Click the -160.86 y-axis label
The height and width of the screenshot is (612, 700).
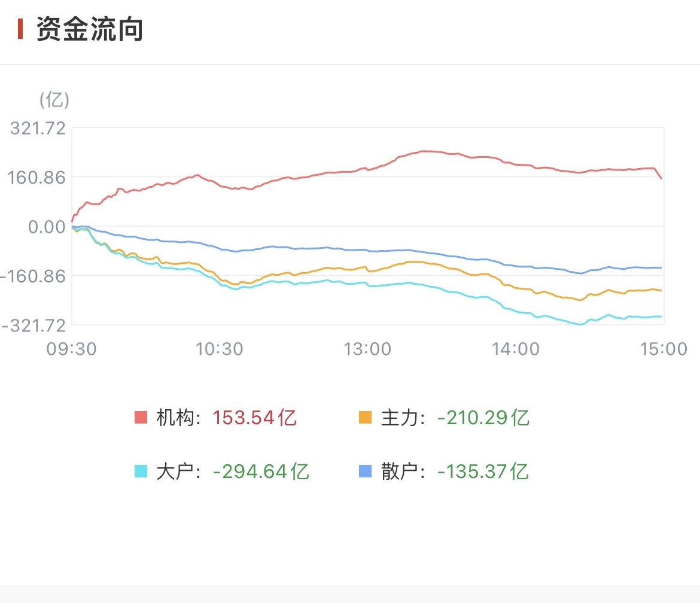pyautogui.click(x=34, y=276)
